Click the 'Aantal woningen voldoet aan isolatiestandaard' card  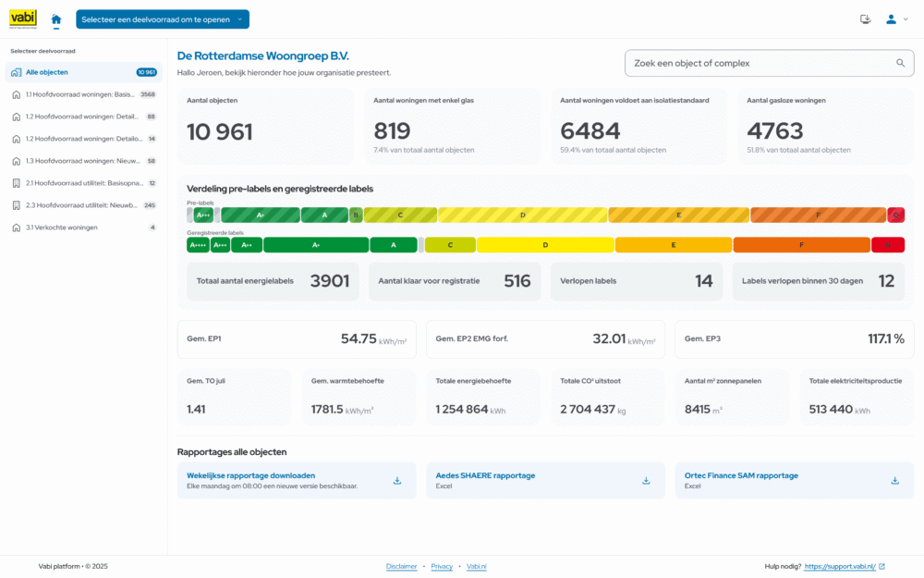tap(638, 126)
